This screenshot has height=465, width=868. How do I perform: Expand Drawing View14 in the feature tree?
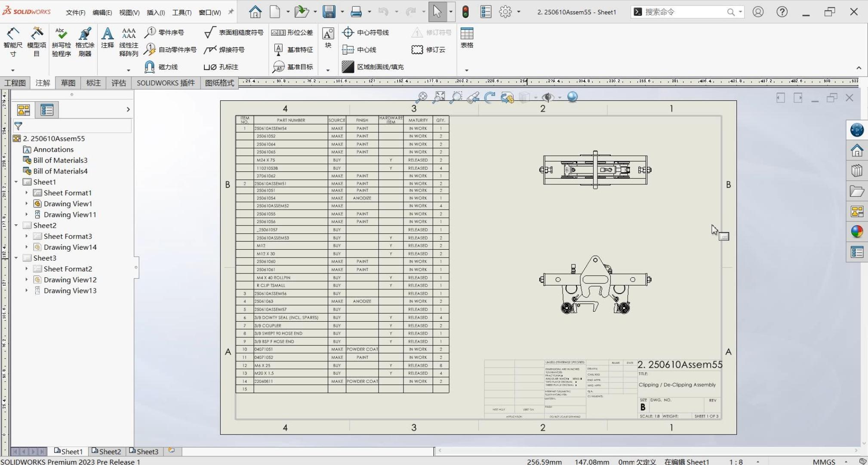point(27,247)
